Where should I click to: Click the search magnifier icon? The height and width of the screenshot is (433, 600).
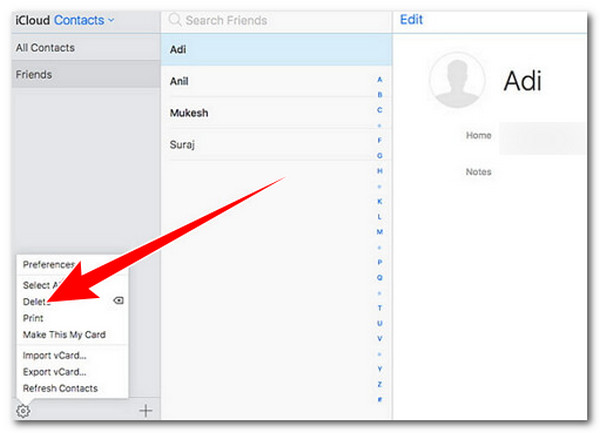174,19
